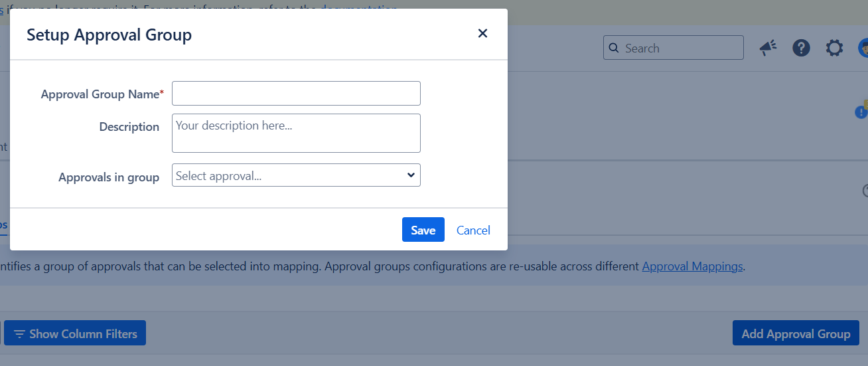Viewport: 868px width, 366px height.
Task: Close the Setup Approval Group dialog
Action: [482, 33]
